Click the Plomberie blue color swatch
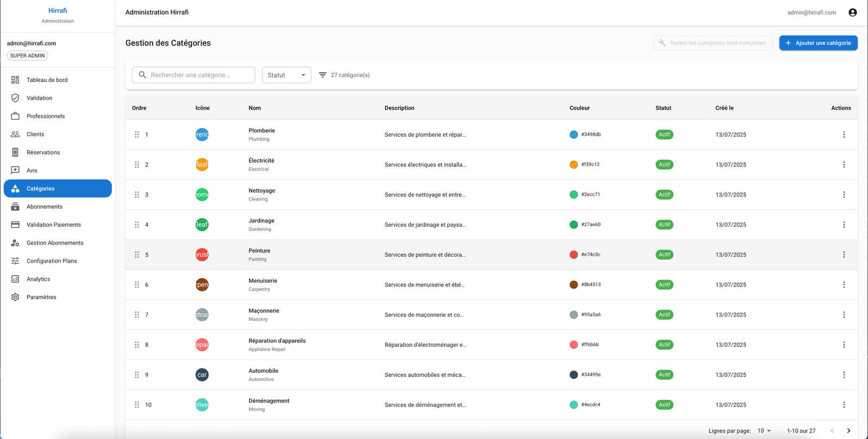This screenshot has height=439, width=868. [573, 135]
